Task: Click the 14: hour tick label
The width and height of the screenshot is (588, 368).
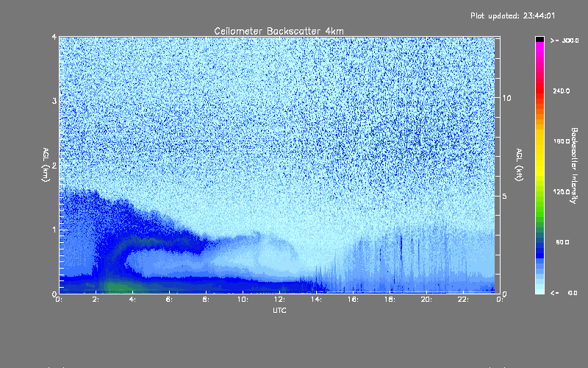Action: coord(316,300)
